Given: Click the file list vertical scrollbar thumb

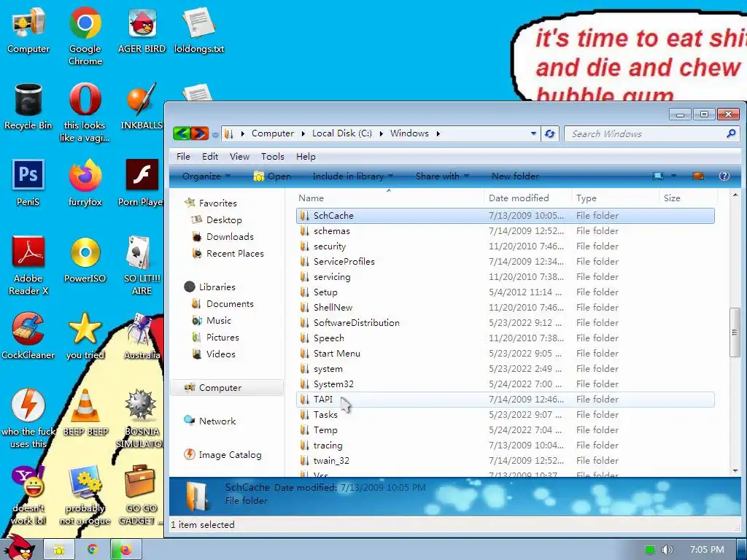Looking at the screenshot, I should click(734, 332).
